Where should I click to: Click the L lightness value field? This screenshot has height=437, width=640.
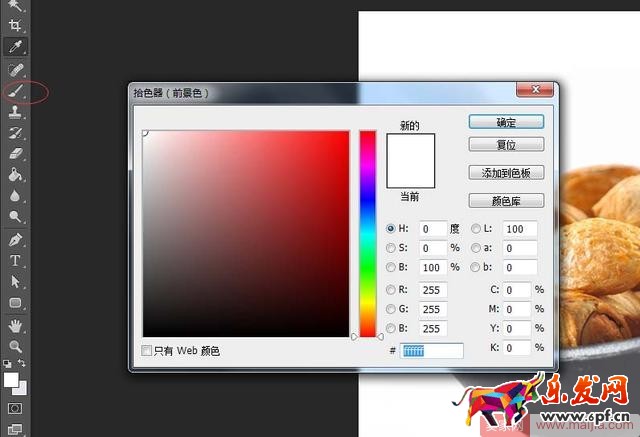point(520,228)
